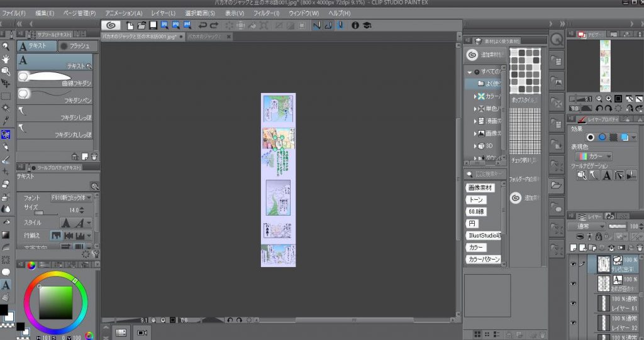This screenshot has width=644, height=340.
Task: Click the graduation cap tutorial icon
Action: (x=367, y=26)
